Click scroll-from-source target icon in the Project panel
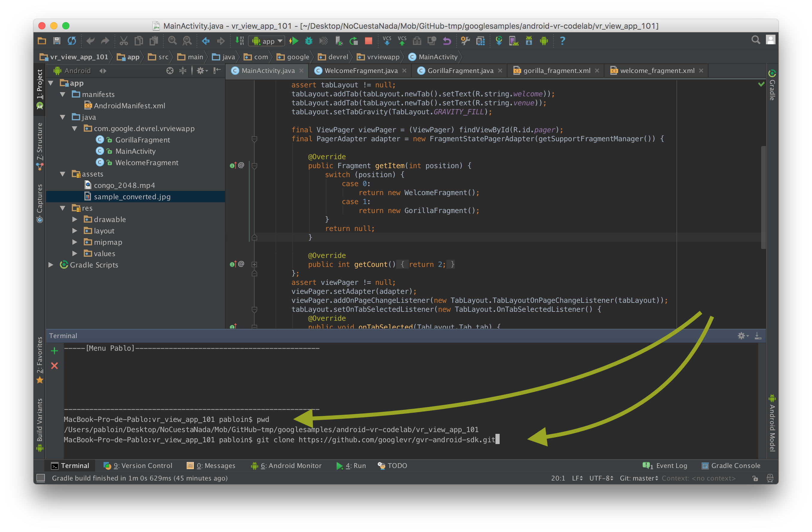Image resolution: width=812 pixels, height=532 pixels. tap(170, 71)
